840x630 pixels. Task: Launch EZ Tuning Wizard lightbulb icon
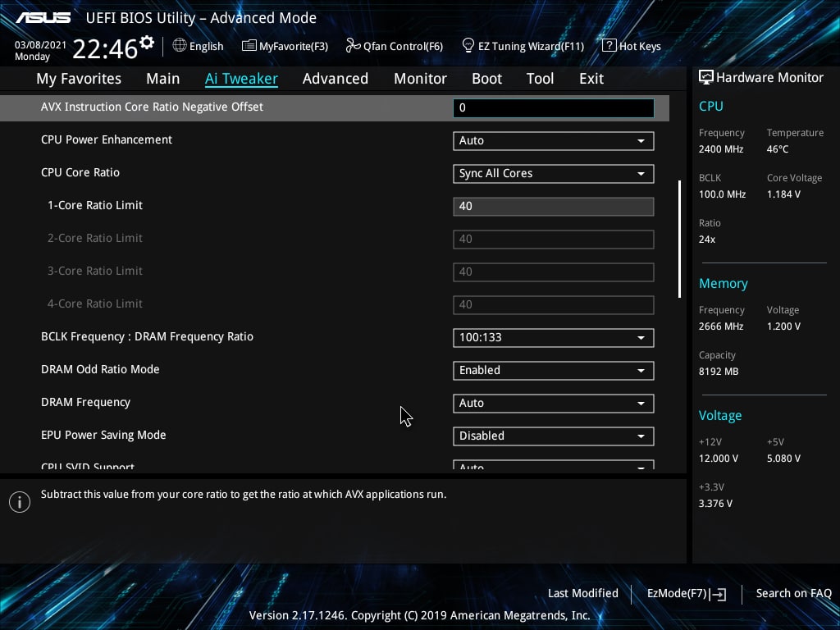tap(468, 46)
